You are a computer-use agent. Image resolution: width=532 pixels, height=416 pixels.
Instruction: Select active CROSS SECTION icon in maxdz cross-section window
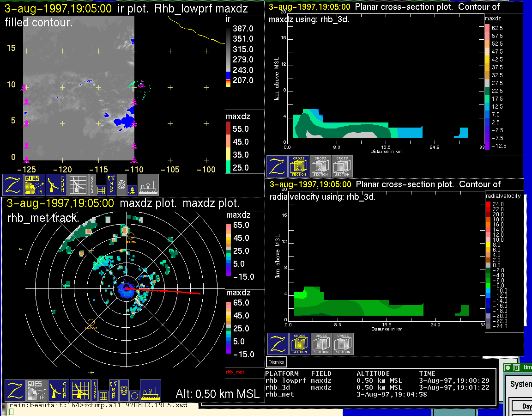pyautogui.click(x=299, y=166)
